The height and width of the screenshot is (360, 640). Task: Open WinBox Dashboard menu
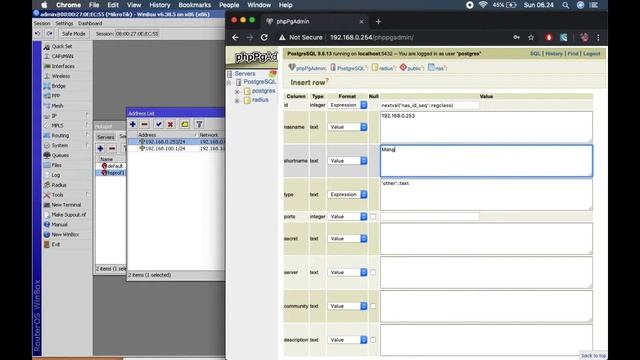coord(90,23)
